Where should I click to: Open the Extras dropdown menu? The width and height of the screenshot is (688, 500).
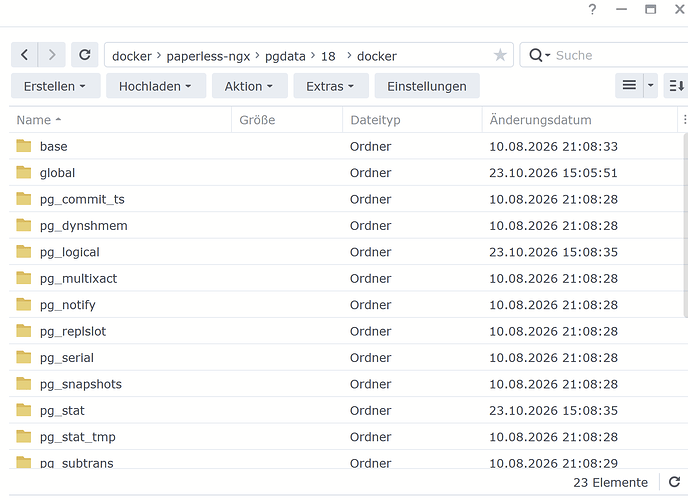pos(331,86)
